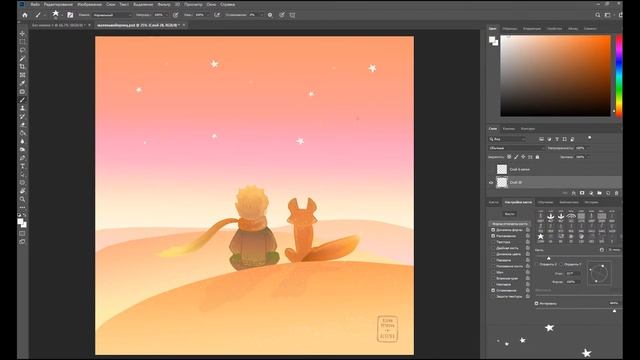Select the Zoom tool
Viewport: 640px width, 360px height.
pos(22,199)
